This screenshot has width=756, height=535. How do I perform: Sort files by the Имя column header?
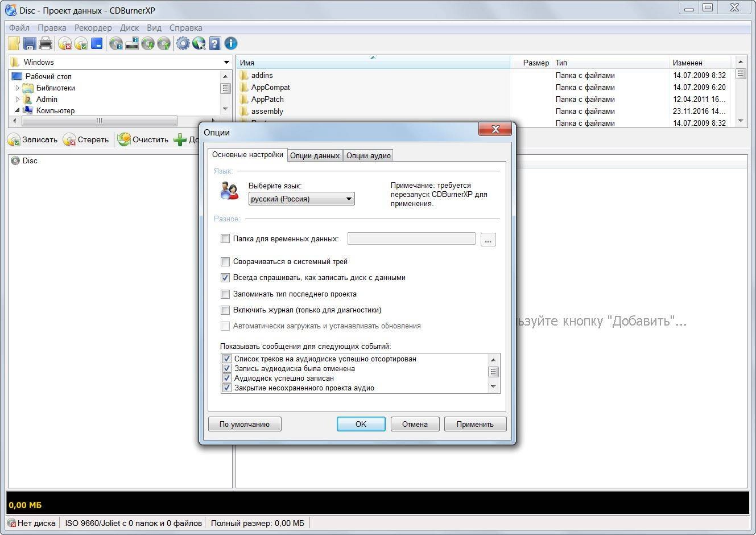point(373,63)
